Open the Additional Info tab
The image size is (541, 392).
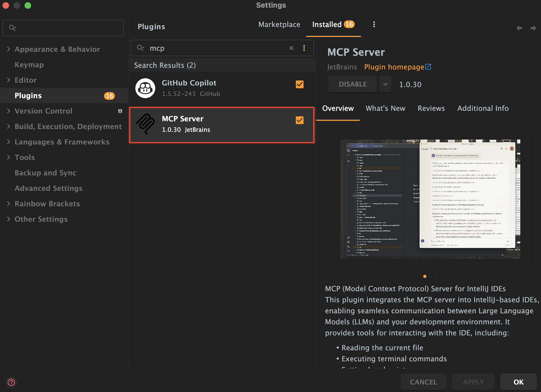coord(483,108)
